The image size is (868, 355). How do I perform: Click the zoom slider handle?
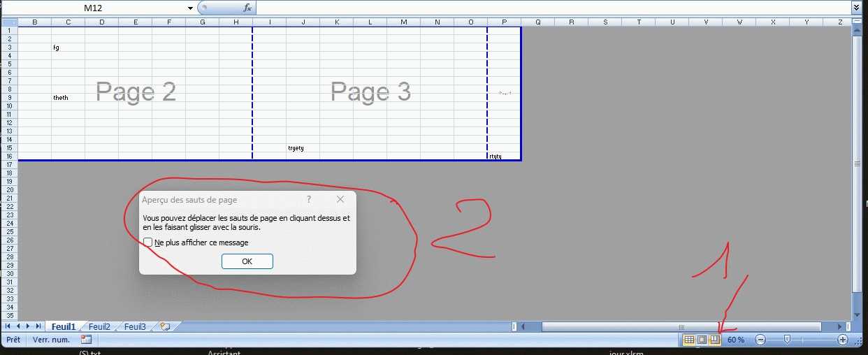(787, 340)
